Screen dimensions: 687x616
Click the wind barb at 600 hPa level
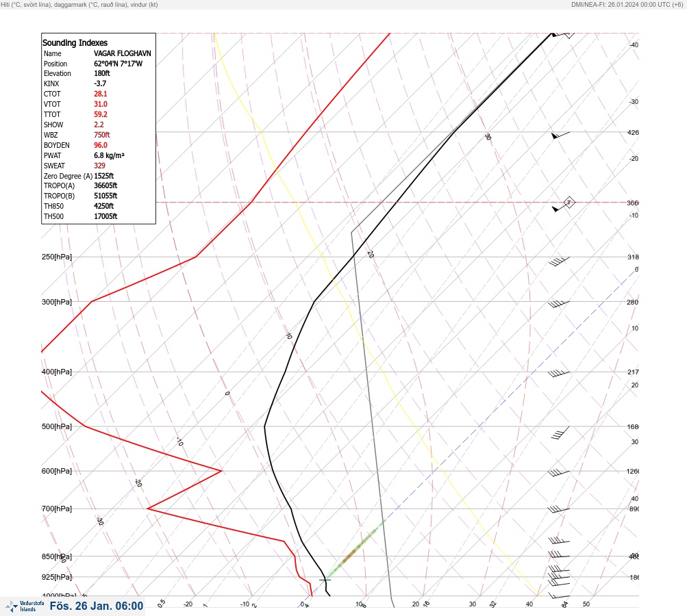point(559,473)
